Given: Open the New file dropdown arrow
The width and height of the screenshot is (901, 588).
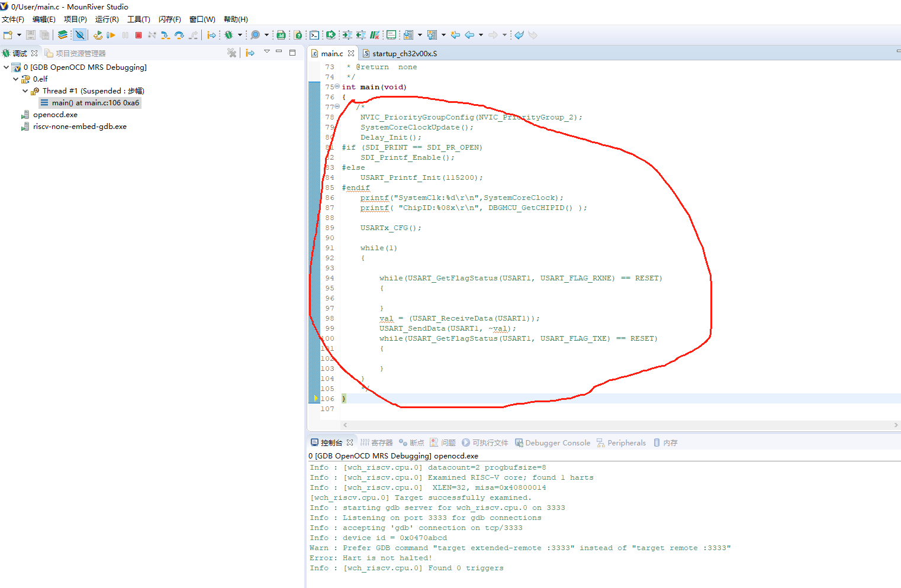Looking at the screenshot, I should coord(19,35).
